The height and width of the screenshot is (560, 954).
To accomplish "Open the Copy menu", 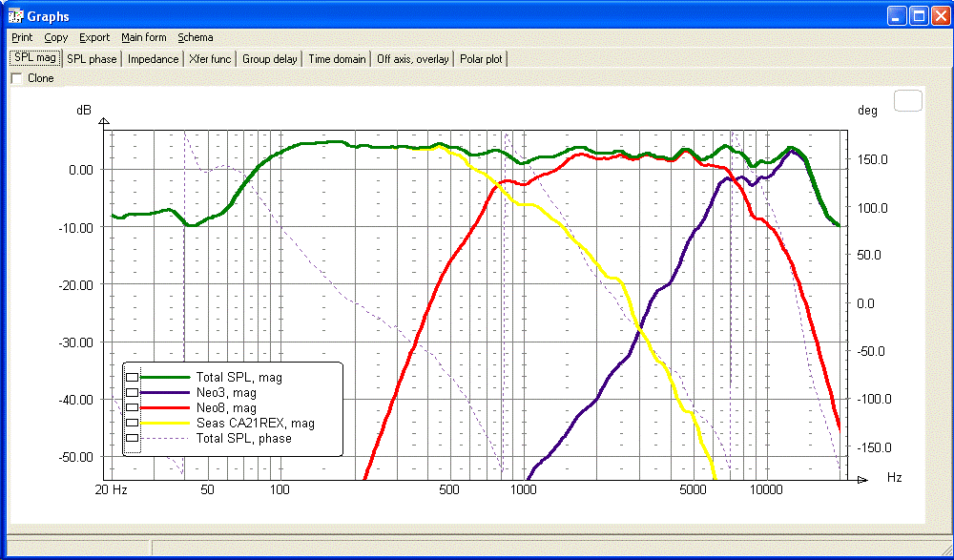I will [56, 38].
